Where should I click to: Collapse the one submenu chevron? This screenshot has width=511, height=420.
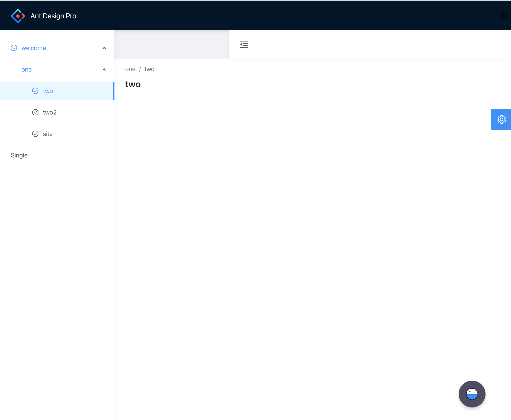[104, 69]
